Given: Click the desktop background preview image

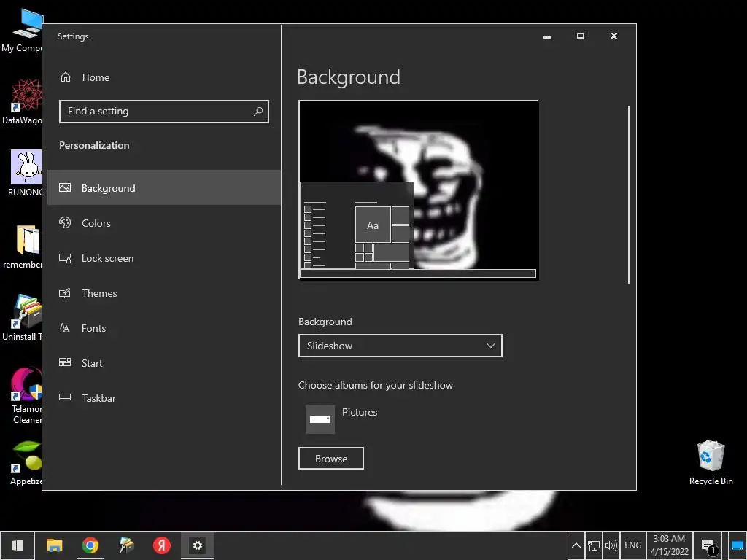Looking at the screenshot, I should 419,190.
